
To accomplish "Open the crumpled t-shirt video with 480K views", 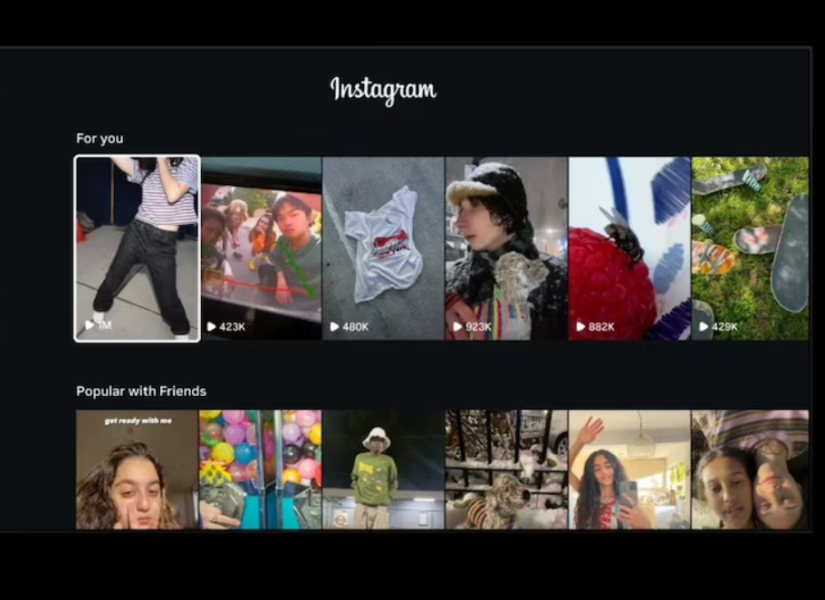I will (x=384, y=248).
